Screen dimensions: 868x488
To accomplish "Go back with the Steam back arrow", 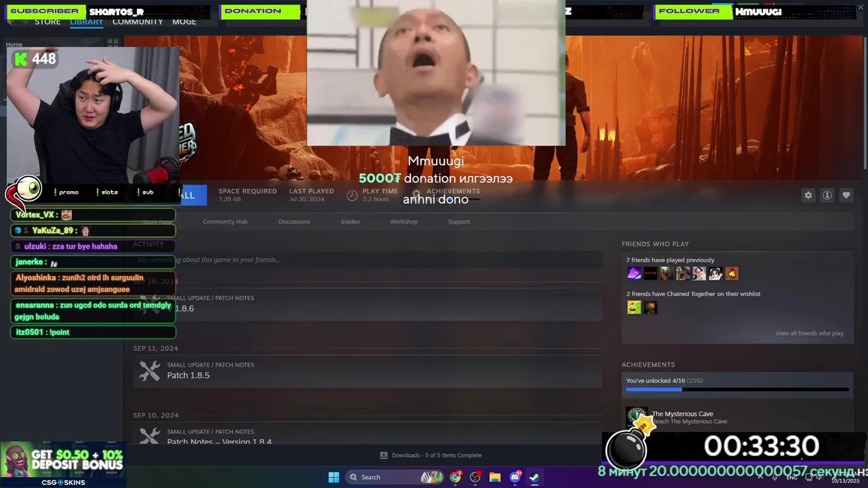I will [x=10, y=22].
